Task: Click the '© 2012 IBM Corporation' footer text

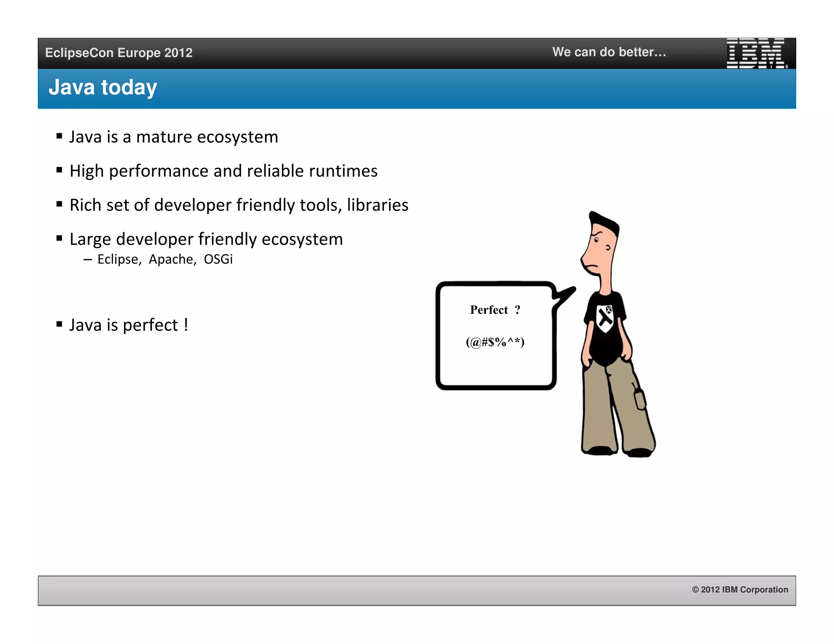Action: (x=740, y=589)
